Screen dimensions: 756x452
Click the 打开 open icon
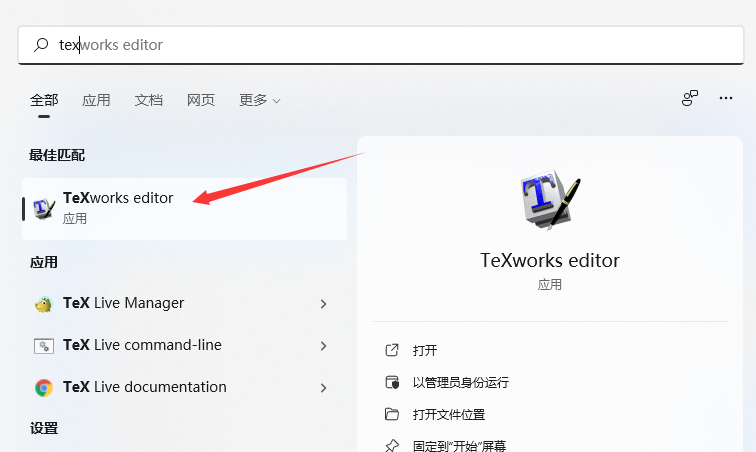pos(392,350)
